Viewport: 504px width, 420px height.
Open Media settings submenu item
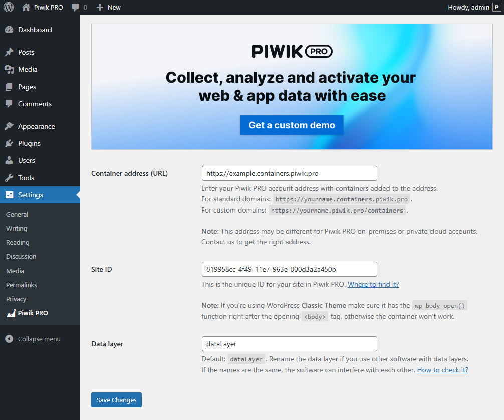15,271
